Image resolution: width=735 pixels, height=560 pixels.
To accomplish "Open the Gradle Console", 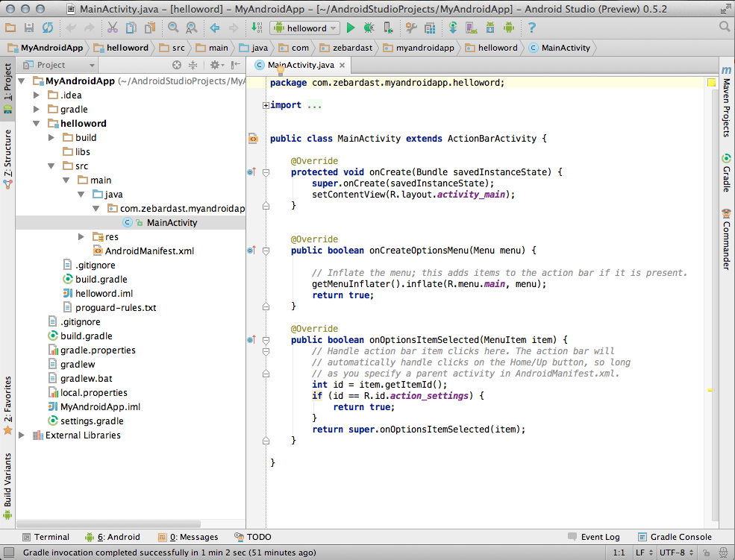I will 675,537.
